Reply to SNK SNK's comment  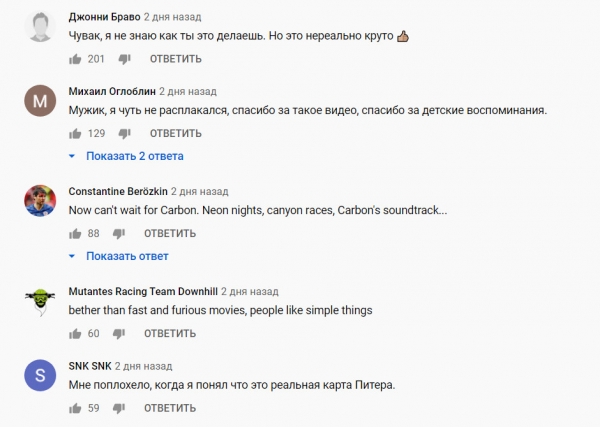pyautogui.click(x=169, y=408)
